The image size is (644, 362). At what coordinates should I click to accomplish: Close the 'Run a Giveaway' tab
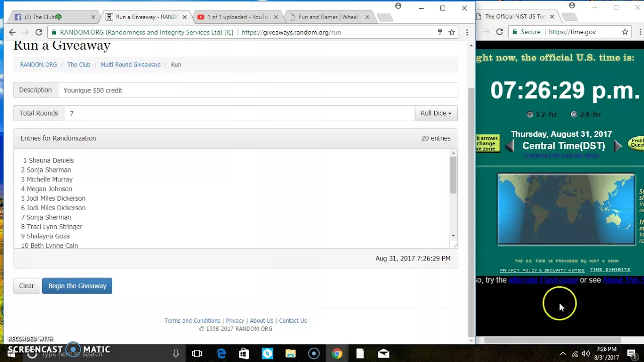point(185,17)
